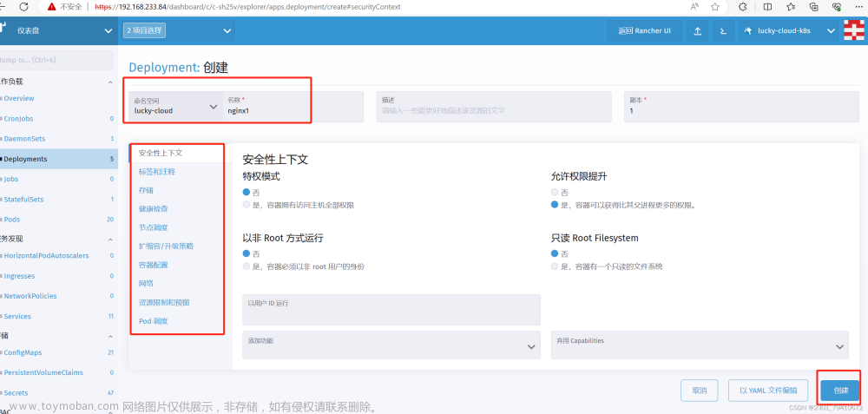Click 返回 Rancher UI button
Image resolution: width=868 pixels, height=414 pixels.
click(x=644, y=31)
